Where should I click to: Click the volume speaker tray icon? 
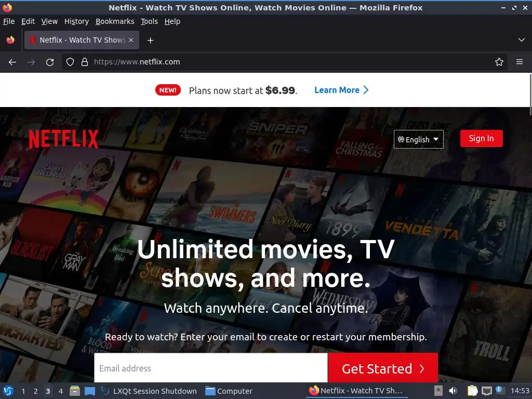453,391
